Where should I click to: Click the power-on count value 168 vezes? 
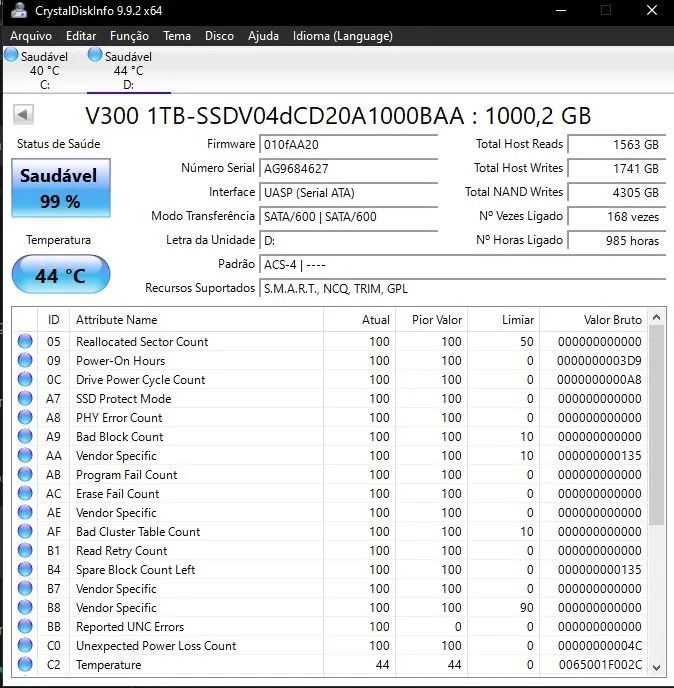[617, 216]
